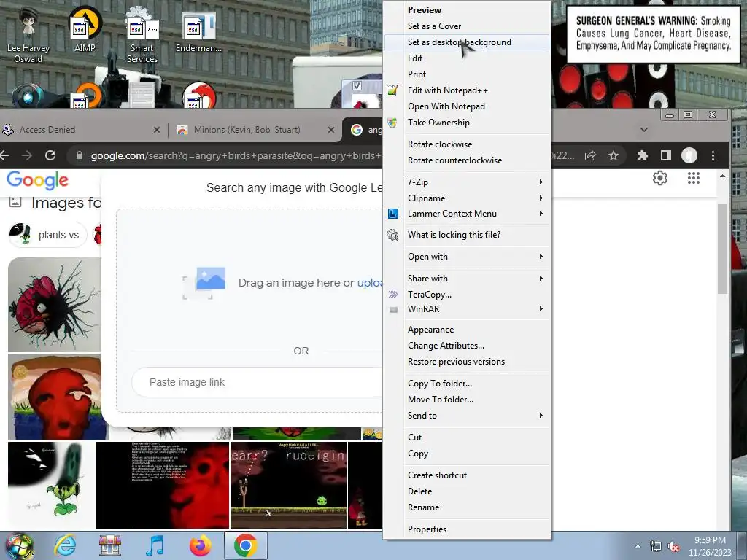Open Chrome tab search chevron
The width and height of the screenshot is (747, 560).
coord(644,130)
